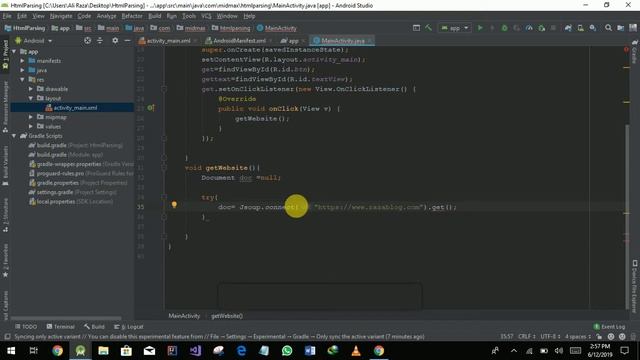Click Sync Project with Gradle Files icon

568,28
